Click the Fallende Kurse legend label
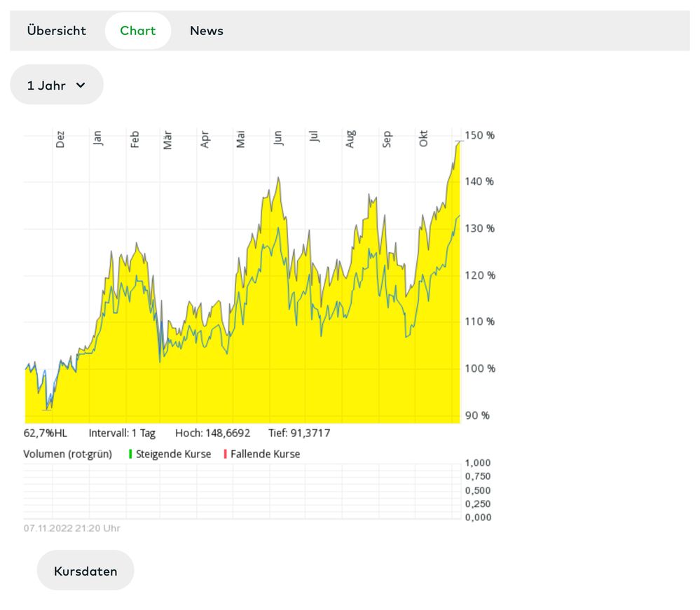Viewport: 700px width, 610px height. click(266, 454)
